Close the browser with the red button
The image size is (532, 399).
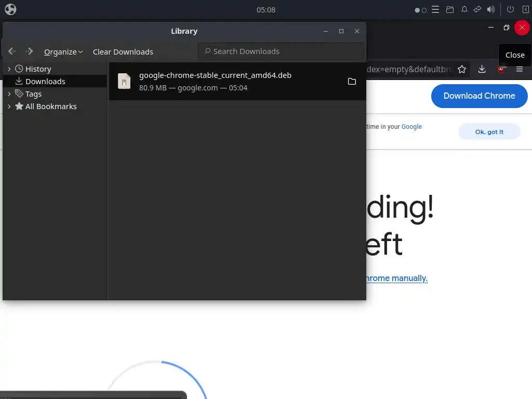coord(522,28)
